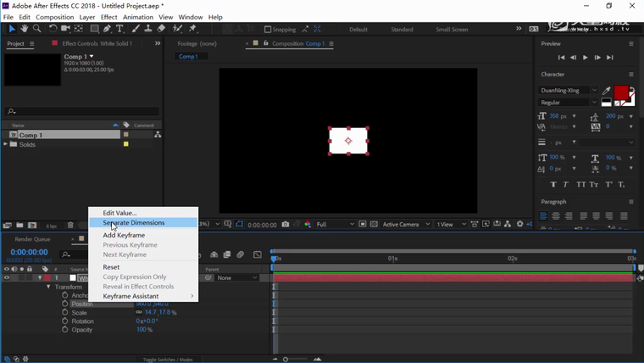Click the red text fill color swatch

point(621,92)
